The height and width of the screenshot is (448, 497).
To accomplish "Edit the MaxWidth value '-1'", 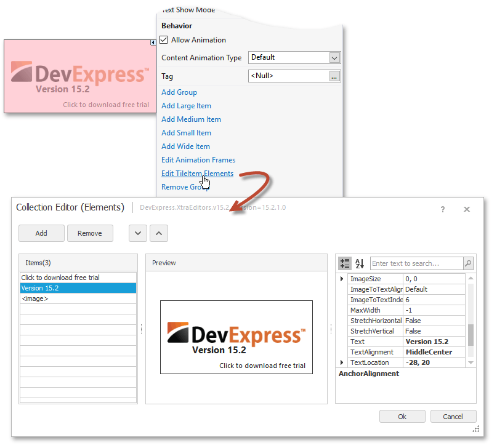I will click(434, 310).
